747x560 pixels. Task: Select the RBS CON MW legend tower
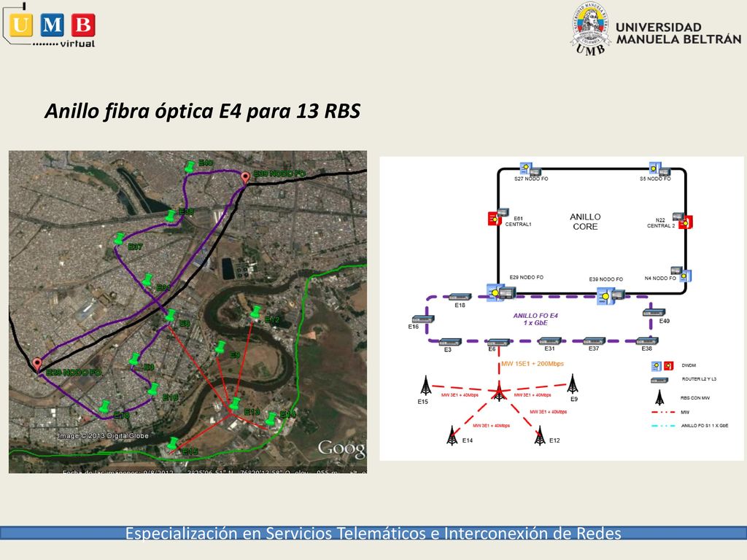(x=659, y=397)
